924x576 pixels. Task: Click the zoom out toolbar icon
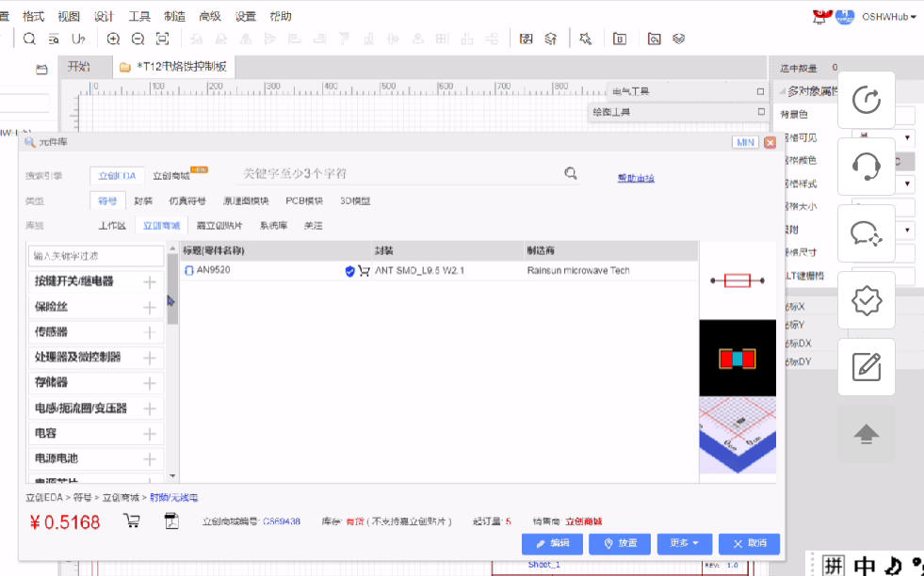(138, 39)
